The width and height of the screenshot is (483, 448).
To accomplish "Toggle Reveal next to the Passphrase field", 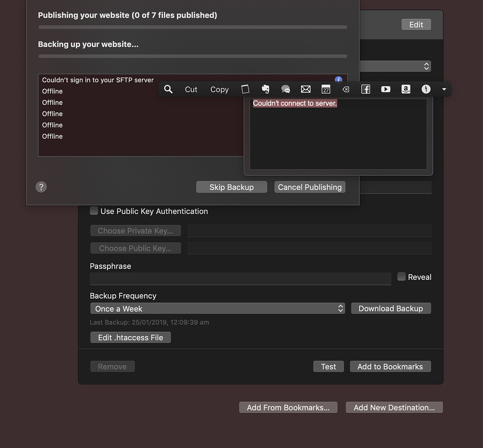I will (x=401, y=277).
